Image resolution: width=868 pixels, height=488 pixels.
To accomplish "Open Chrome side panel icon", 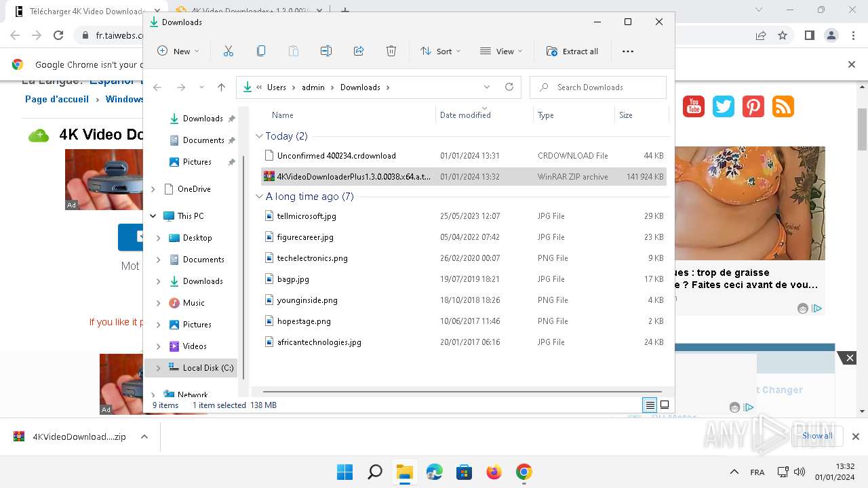I will (x=809, y=35).
